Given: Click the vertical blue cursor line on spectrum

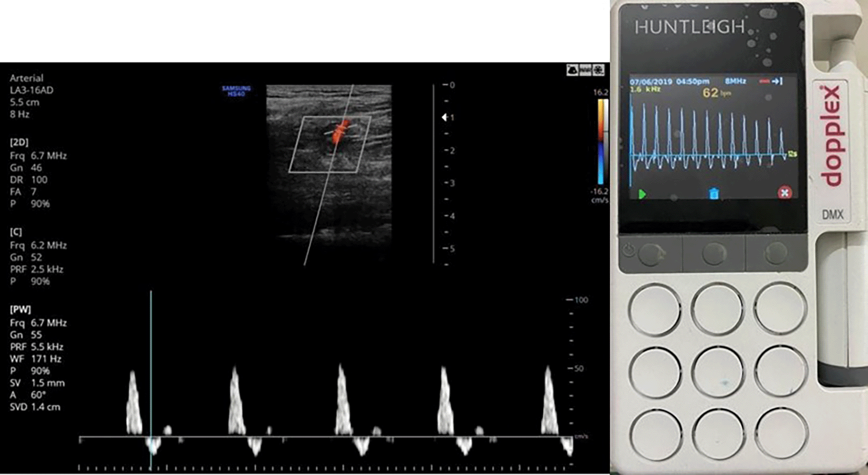Looking at the screenshot, I should 151,380.
